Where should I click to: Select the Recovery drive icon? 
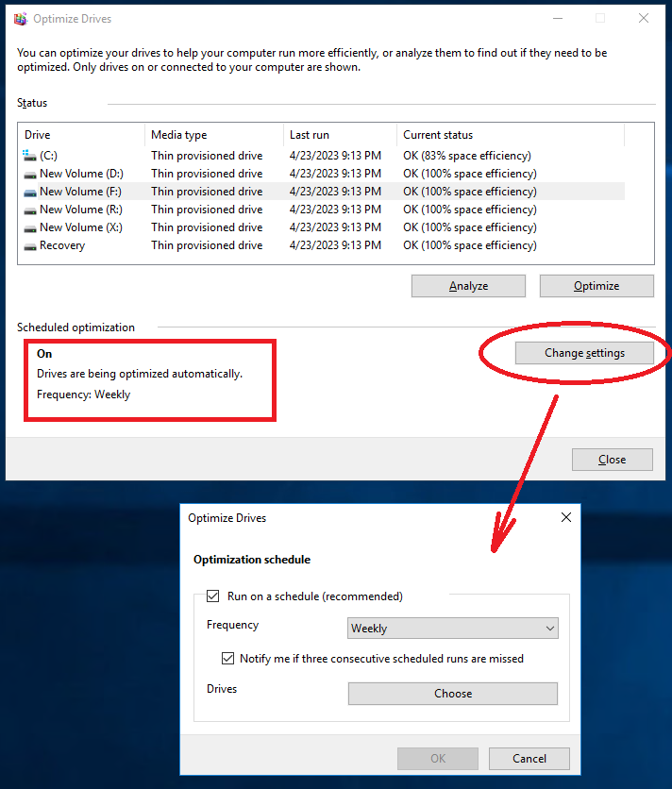click(x=30, y=245)
